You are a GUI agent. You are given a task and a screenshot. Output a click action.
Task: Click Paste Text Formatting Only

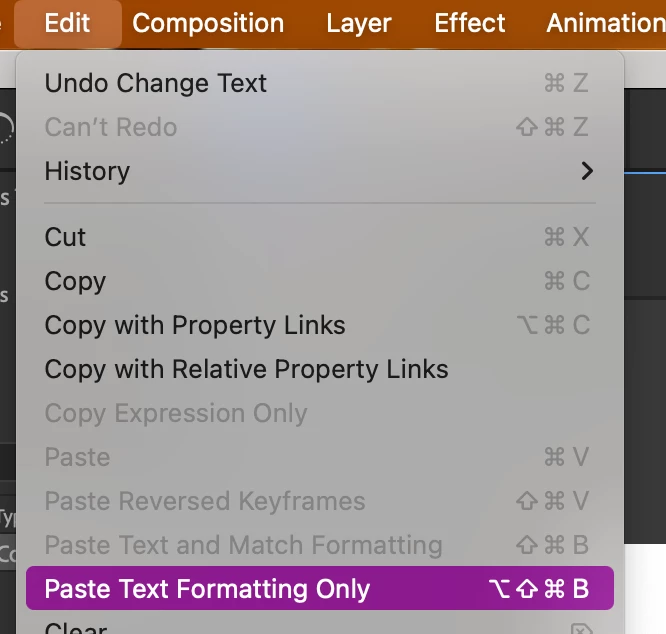[x=320, y=589]
